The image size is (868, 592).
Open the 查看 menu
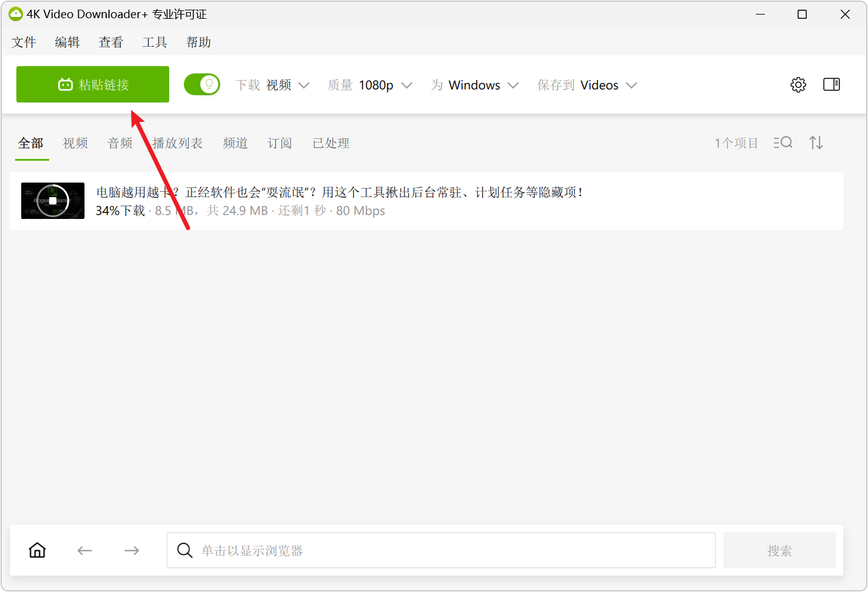[x=111, y=42]
